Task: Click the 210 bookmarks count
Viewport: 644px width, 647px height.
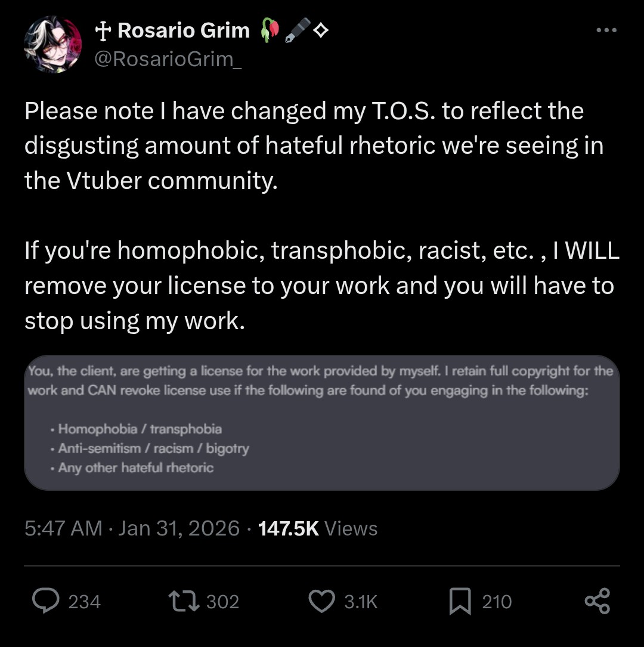Action: coord(497,602)
